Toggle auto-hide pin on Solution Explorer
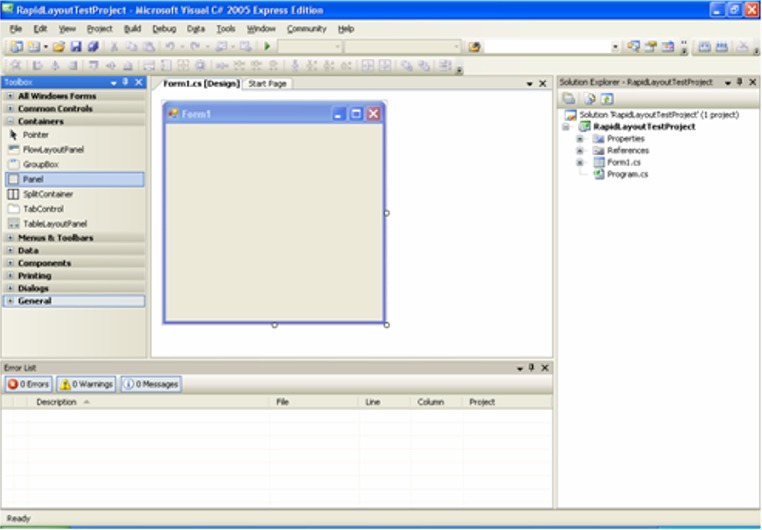The height and width of the screenshot is (530, 762). point(740,82)
